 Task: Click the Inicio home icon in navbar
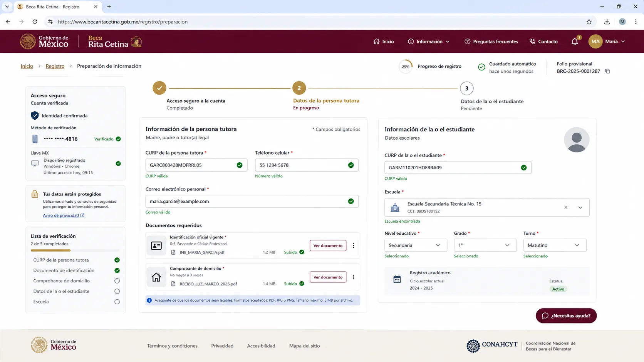point(376,42)
